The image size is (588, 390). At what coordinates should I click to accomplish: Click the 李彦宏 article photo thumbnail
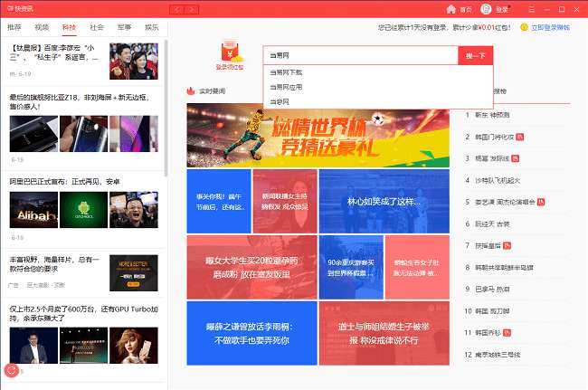click(x=134, y=62)
